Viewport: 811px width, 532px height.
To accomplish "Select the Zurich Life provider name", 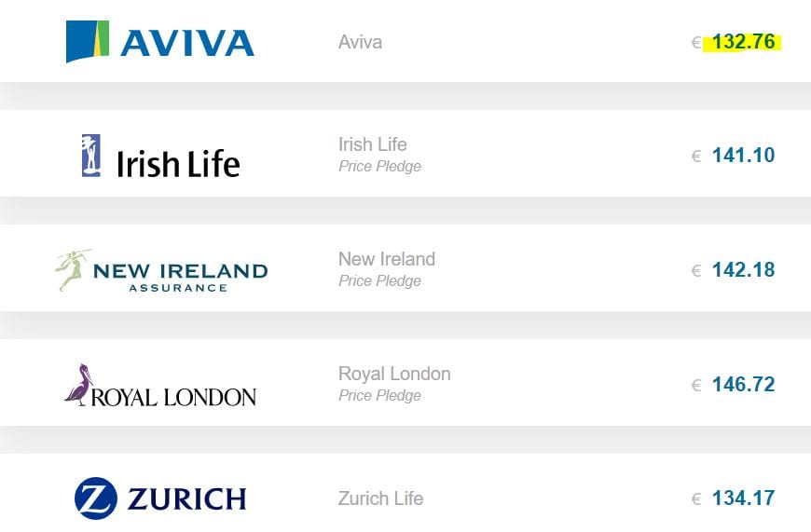I will (x=380, y=498).
